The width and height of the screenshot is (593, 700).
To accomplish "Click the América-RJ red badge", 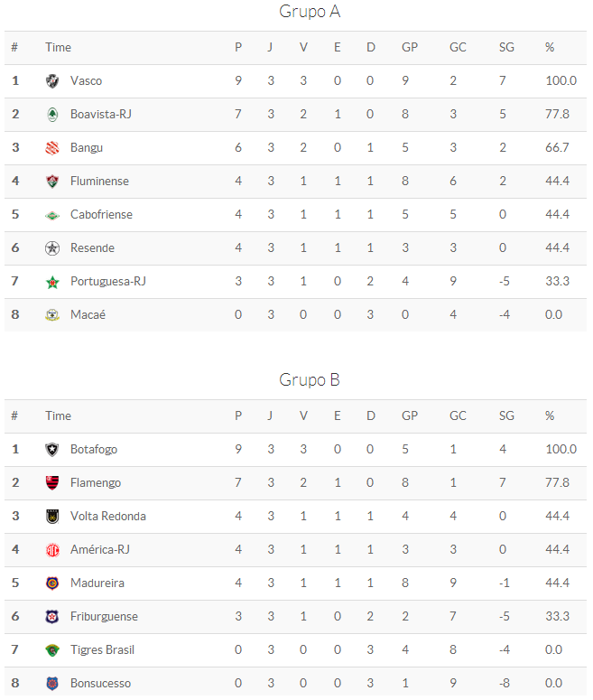I will point(52,550).
